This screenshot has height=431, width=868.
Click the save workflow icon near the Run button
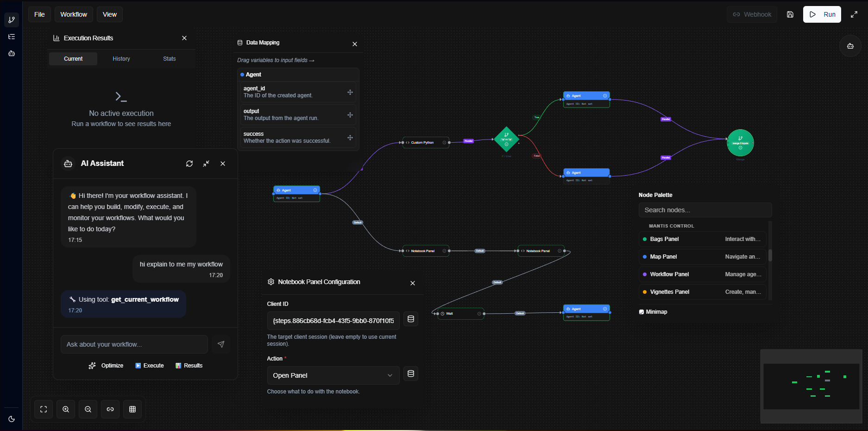coord(790,14)
